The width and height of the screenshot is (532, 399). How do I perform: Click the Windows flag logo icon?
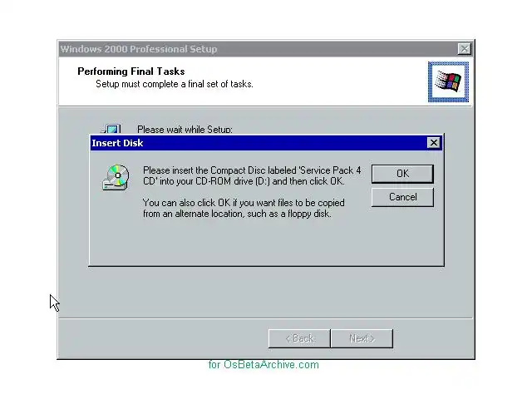click(448, 81)
